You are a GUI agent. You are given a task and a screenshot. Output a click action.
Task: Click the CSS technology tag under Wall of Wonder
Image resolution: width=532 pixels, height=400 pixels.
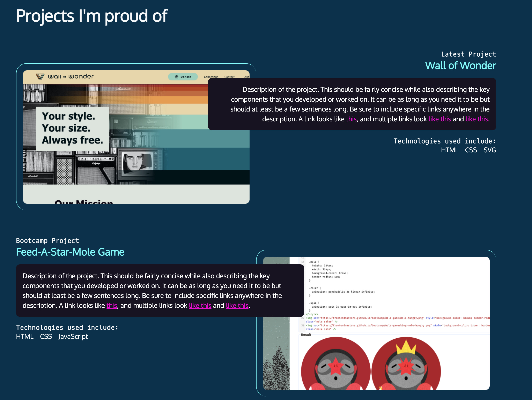click(471, 150)
